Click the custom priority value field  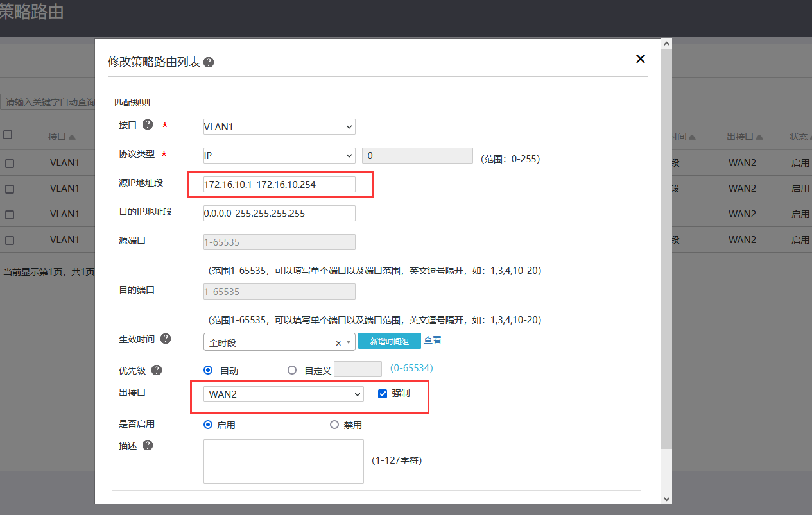pos(358,369)
